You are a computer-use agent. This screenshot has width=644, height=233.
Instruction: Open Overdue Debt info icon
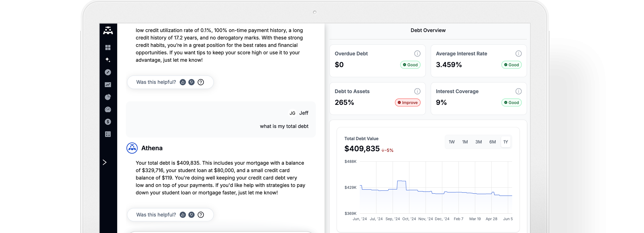click(417, 54)
